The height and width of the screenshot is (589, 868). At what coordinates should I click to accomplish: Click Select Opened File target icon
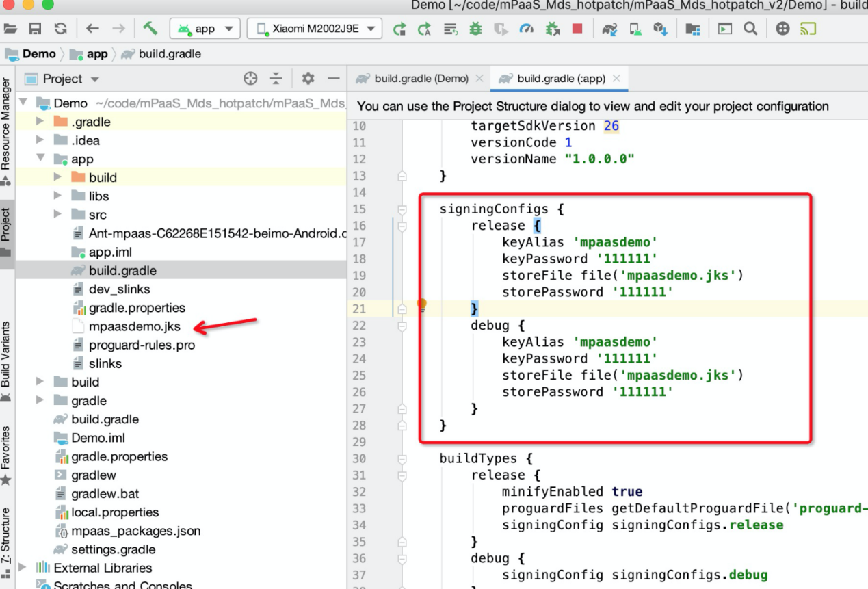point(250,79)
